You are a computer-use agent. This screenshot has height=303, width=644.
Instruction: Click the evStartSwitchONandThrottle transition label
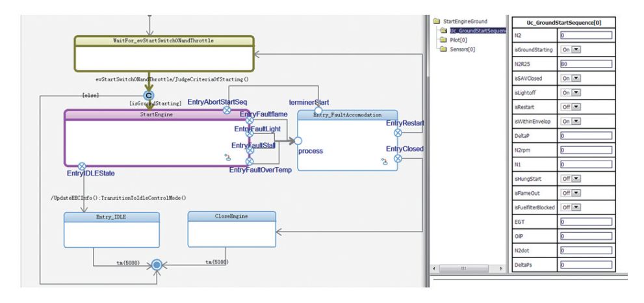coord(172,80)
